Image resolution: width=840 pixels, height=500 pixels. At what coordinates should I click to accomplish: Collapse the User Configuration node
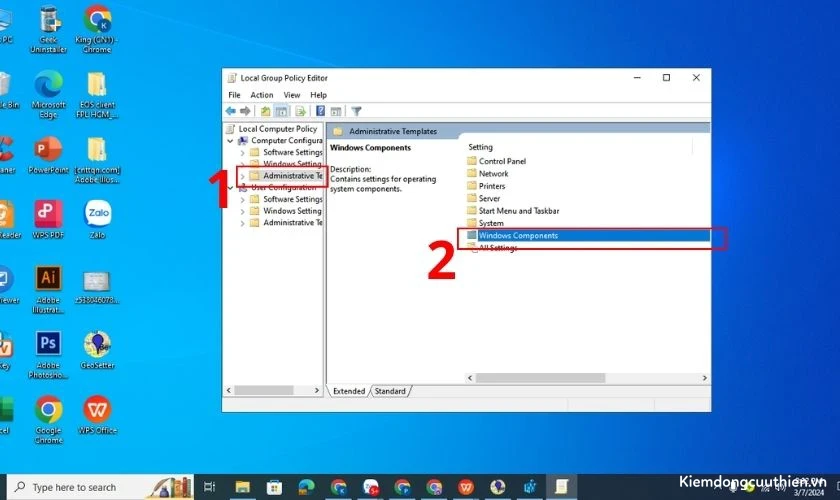[230, 188]
